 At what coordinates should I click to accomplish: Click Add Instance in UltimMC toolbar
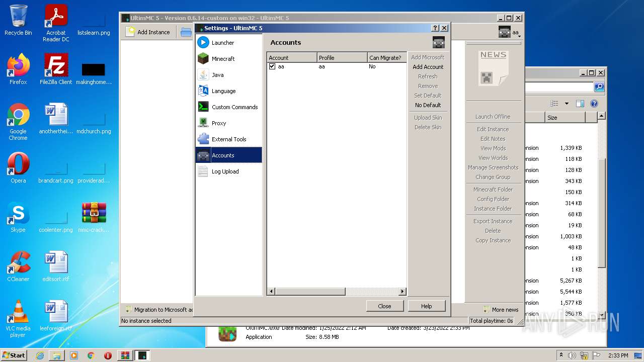click(x=148, y=32)
